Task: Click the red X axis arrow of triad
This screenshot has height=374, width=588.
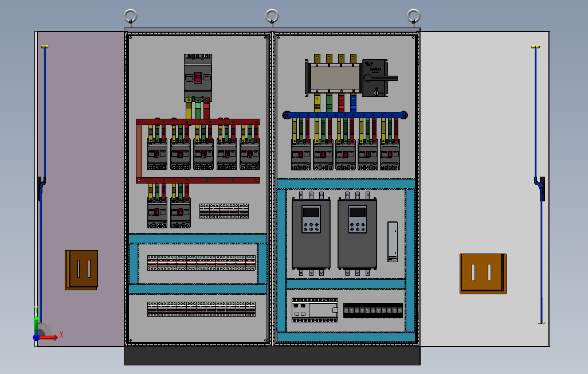Action: [49, 337]
